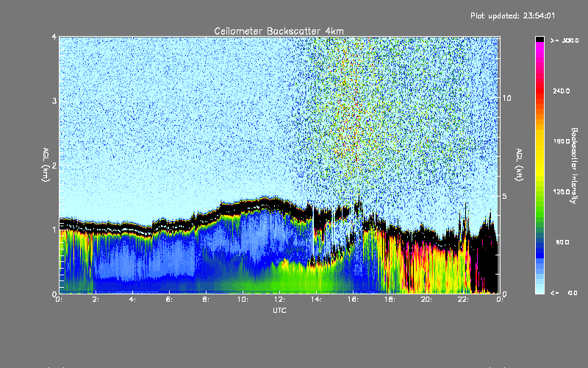Viewport: 588px width, 368px height.
Task: Click the "180.0" colorbar label
Action: [x=562, y=141]
